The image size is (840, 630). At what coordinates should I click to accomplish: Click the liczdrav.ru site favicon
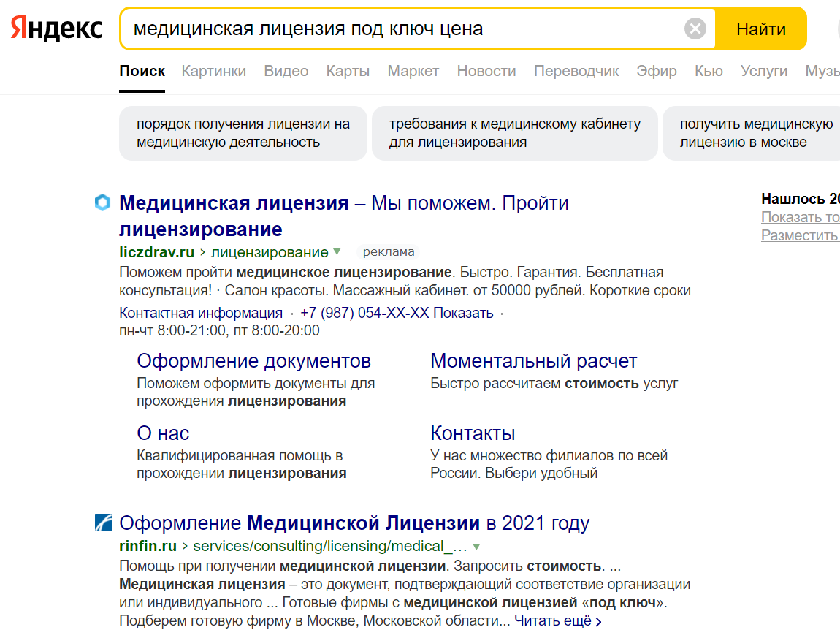coord(102,202)
